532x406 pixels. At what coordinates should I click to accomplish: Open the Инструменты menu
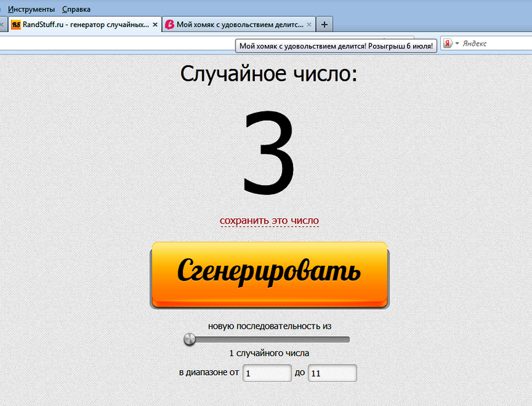pos(31,9)
